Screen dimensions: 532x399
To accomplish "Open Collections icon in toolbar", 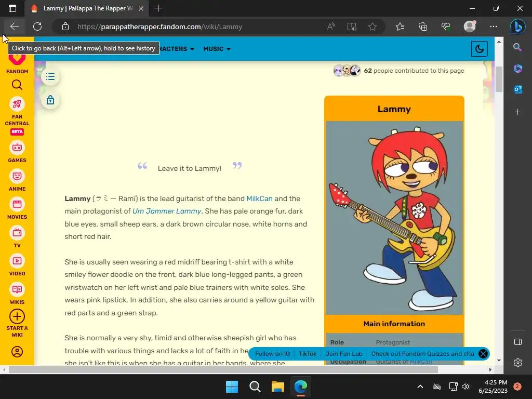I will coord(423,26).
